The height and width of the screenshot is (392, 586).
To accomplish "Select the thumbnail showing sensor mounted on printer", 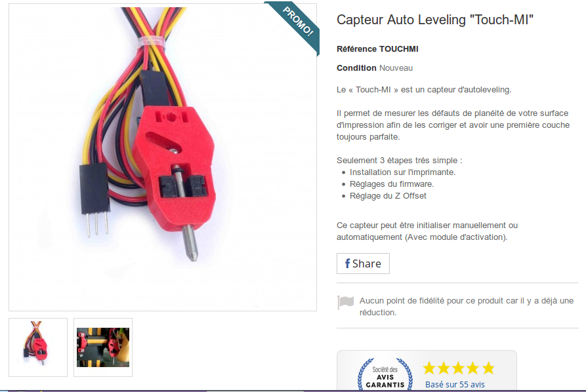I will click(103, 347).
